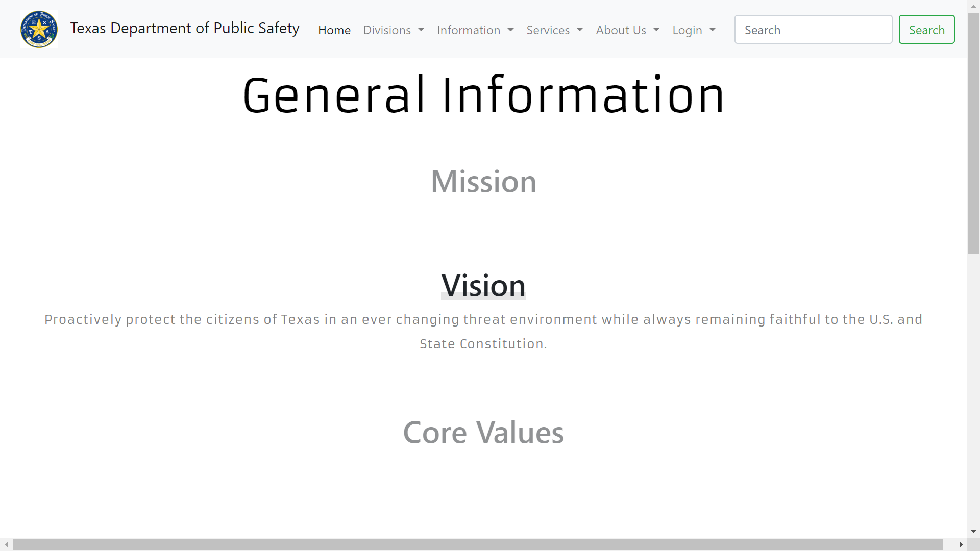Click the General Information page title
980x551 pixels.
point(483,95)
